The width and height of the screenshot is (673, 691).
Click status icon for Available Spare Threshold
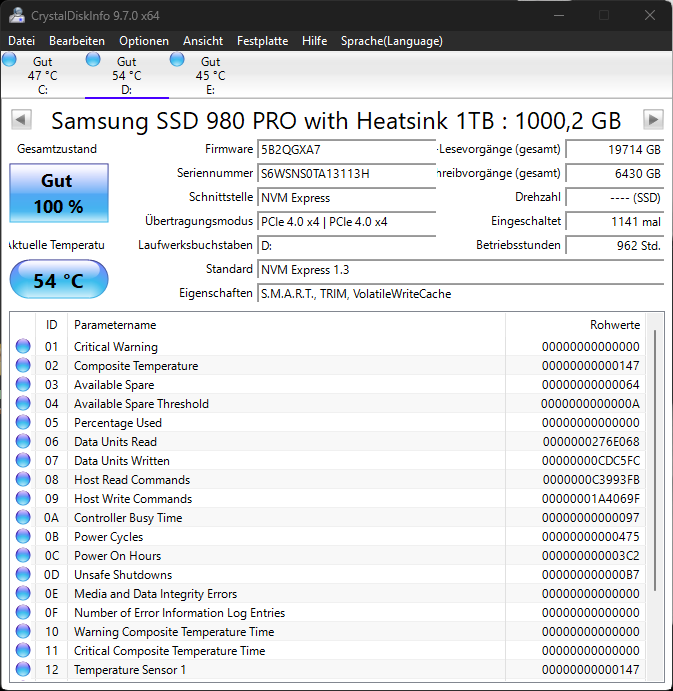click(23, 403)
